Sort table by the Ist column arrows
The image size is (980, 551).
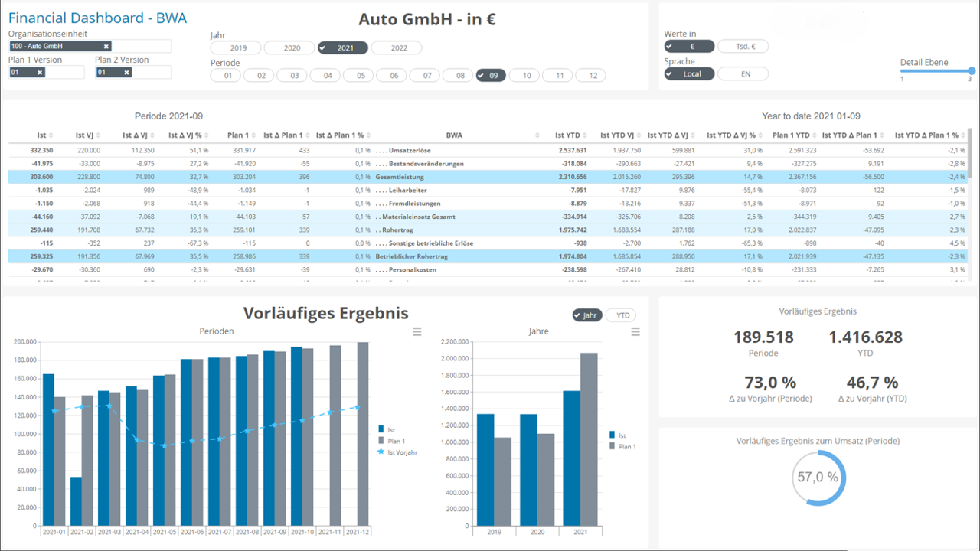pos(51,135)
